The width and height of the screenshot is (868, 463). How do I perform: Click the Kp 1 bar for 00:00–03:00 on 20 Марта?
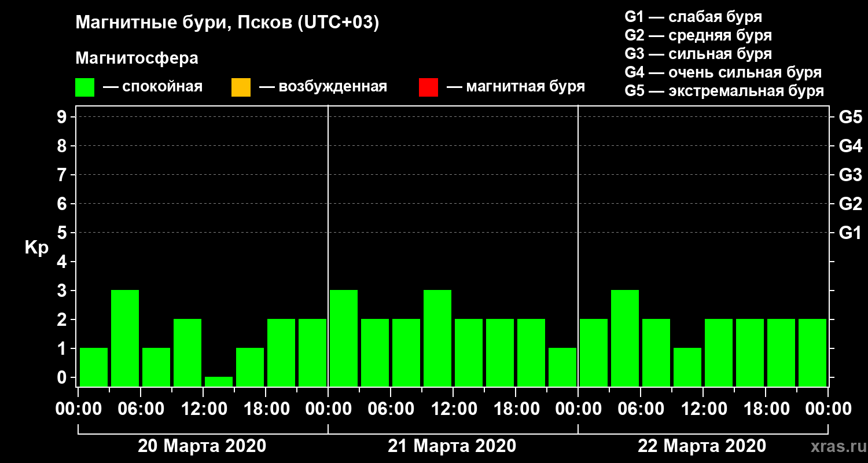[x=94, y=367]
